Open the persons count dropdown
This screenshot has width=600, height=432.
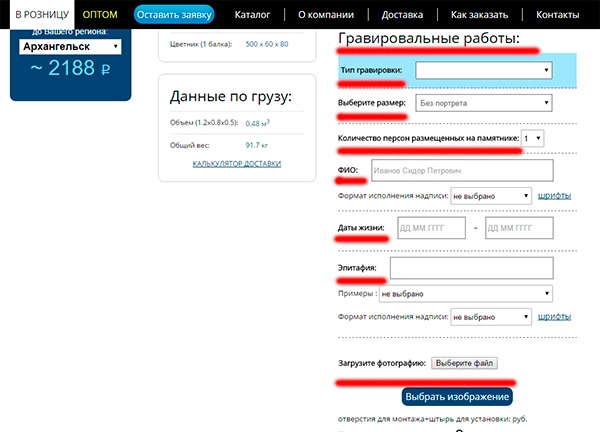533,138
